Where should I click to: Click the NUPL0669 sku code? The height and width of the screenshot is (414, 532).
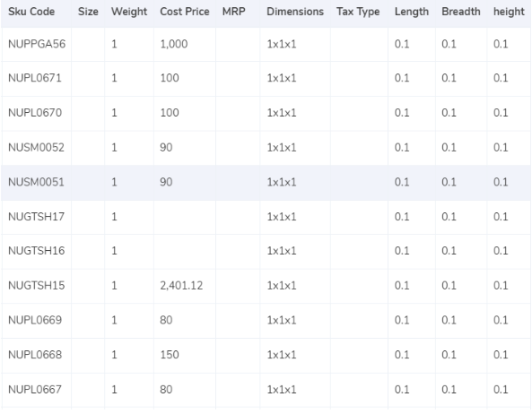pos(35,320)
